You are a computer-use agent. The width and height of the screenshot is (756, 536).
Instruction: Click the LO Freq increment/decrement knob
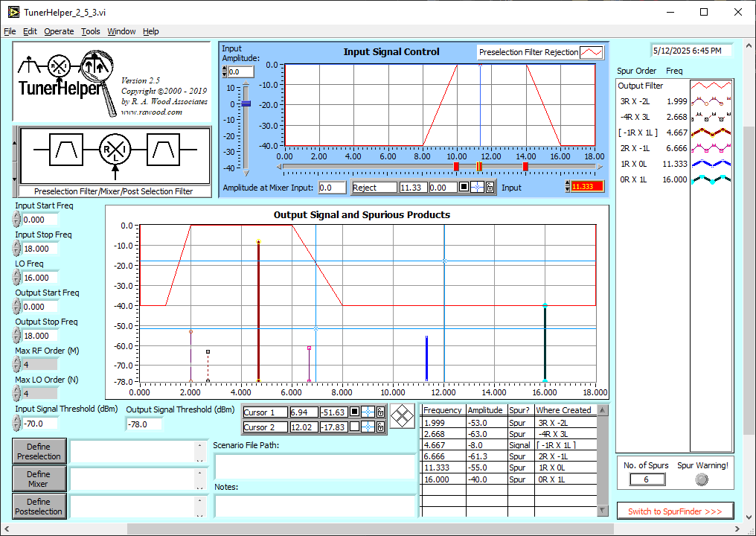[x=16, y=278]
